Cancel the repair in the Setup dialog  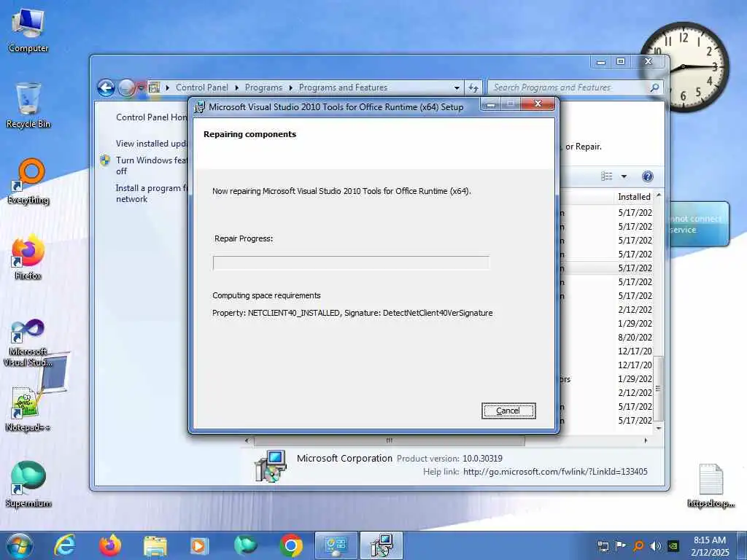pos(508,411)
